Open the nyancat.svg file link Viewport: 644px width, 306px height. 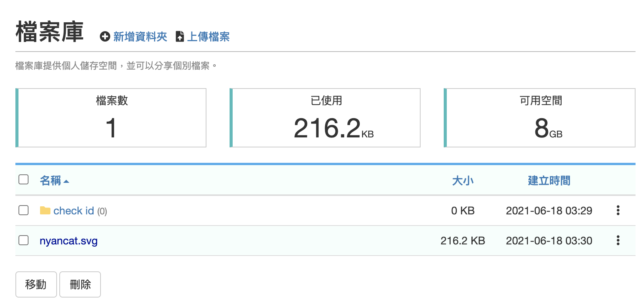[x=69, y=241]
